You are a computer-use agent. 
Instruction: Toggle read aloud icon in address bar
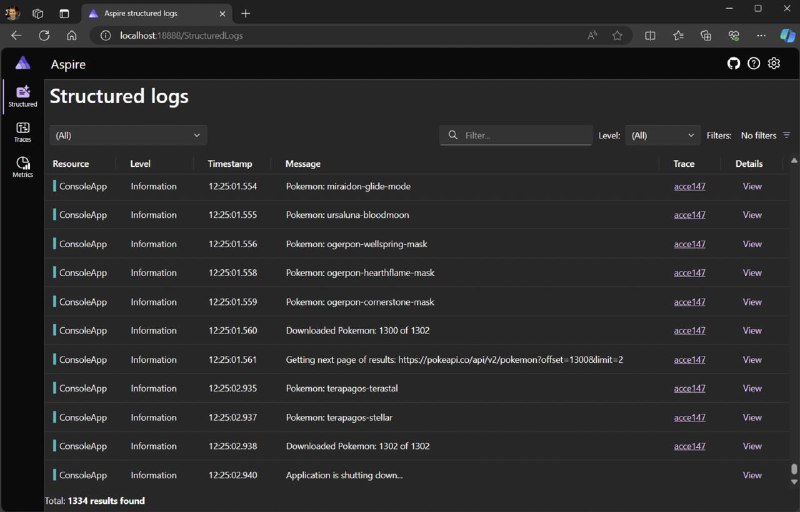point(592,36)
